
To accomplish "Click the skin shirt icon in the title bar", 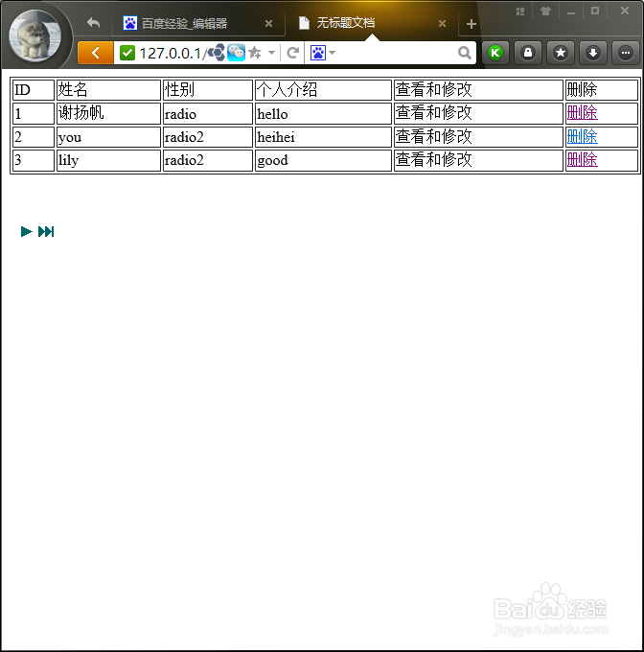I will pos(545,12).
